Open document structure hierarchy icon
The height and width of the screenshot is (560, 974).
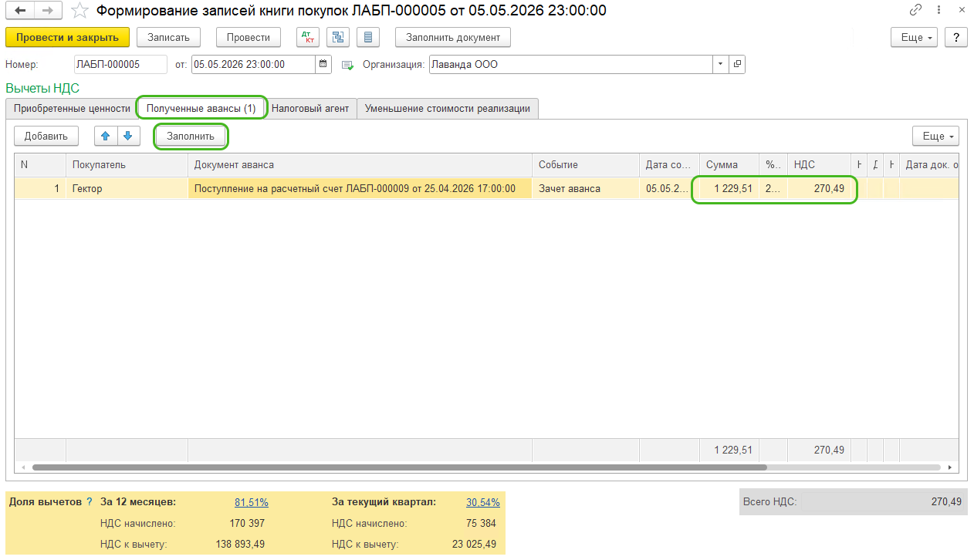pyautogui.click(x=338, y=37)
